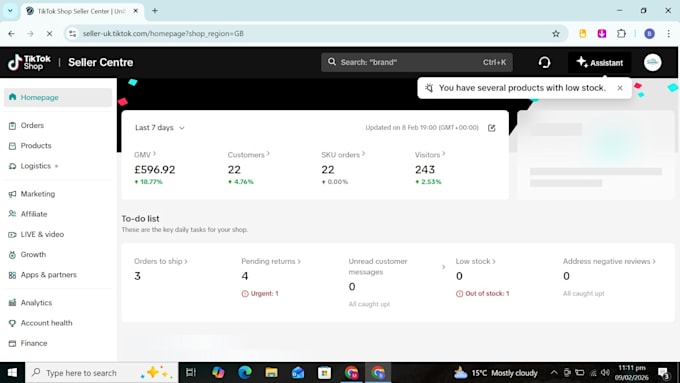Open Address negative reviews task

coord(609,261)
